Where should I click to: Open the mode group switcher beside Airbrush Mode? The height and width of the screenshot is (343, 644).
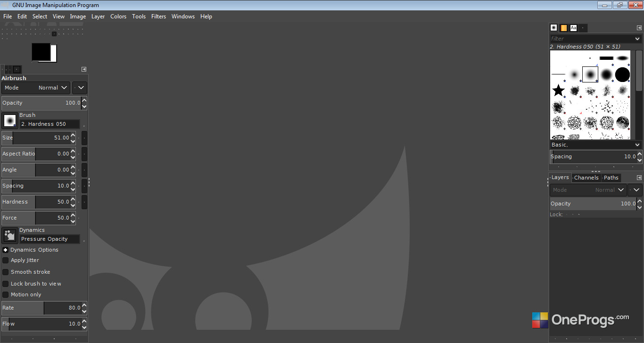(79, 88)
